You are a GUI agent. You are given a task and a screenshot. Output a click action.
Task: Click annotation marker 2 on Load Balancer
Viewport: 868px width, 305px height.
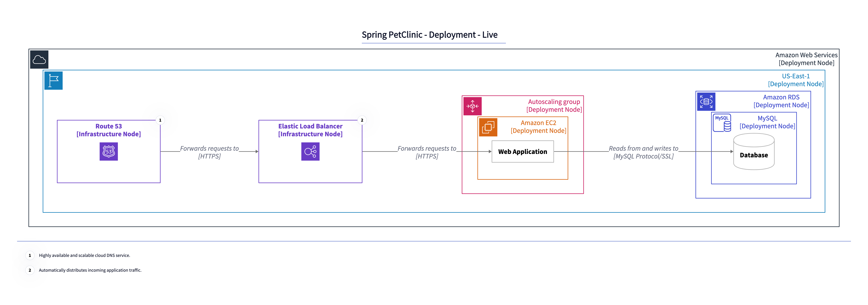click(362, 120)
